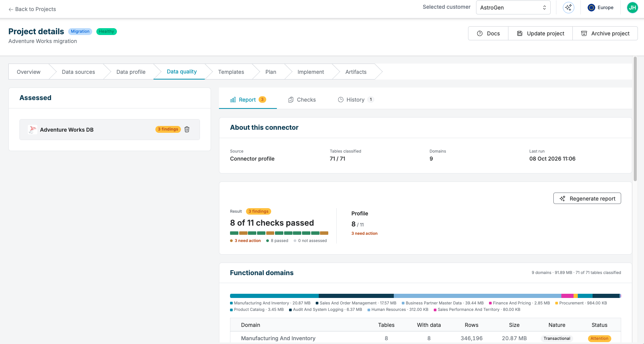Click the Attention status pill

[x=599, y=338]
